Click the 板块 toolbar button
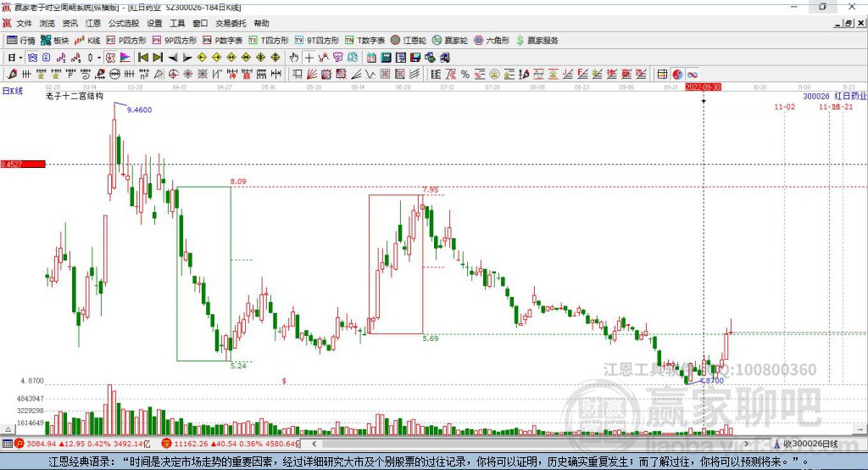 [55, 41]
